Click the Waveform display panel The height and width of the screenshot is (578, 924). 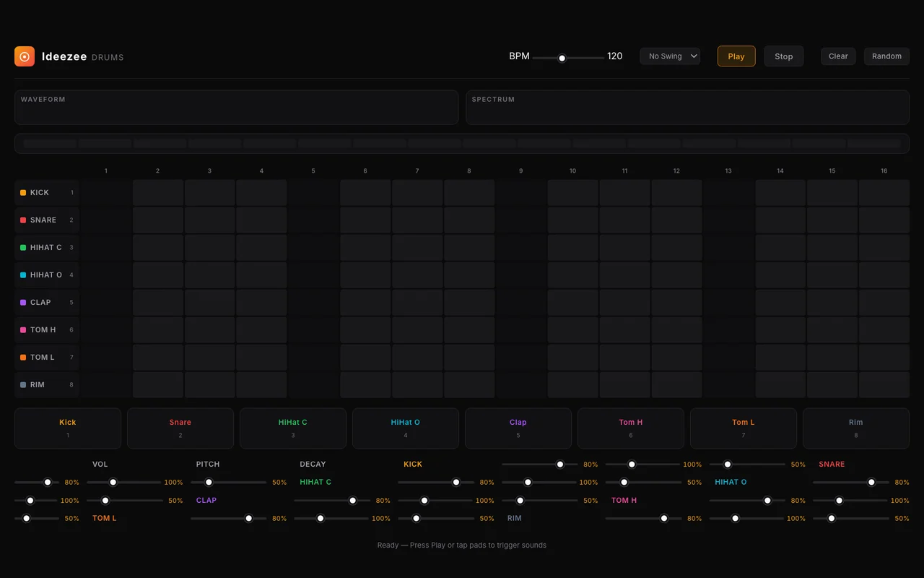(x=237, y=108)
